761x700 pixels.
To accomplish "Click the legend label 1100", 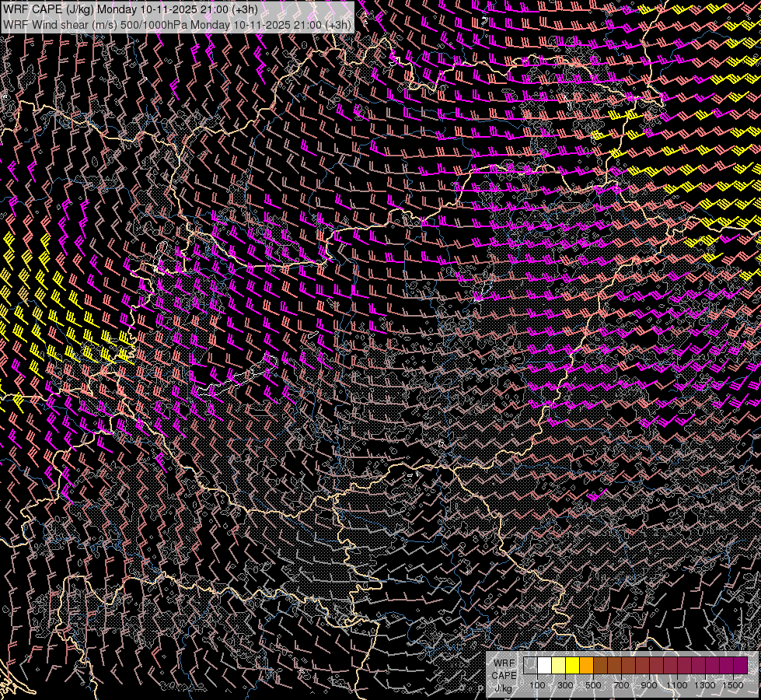I will tap(676, 685).
